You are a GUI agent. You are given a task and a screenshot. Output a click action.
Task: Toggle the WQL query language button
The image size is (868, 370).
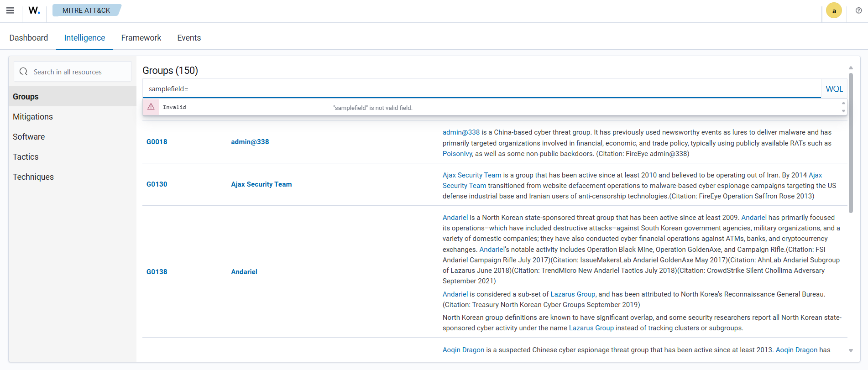click(x=834, y=89)
